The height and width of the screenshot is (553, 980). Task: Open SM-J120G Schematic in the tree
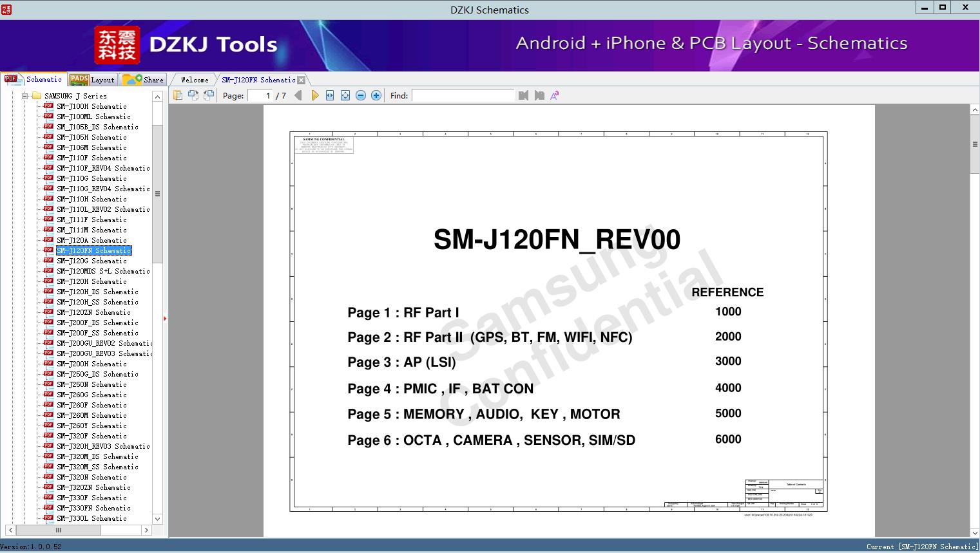(91, 261)
